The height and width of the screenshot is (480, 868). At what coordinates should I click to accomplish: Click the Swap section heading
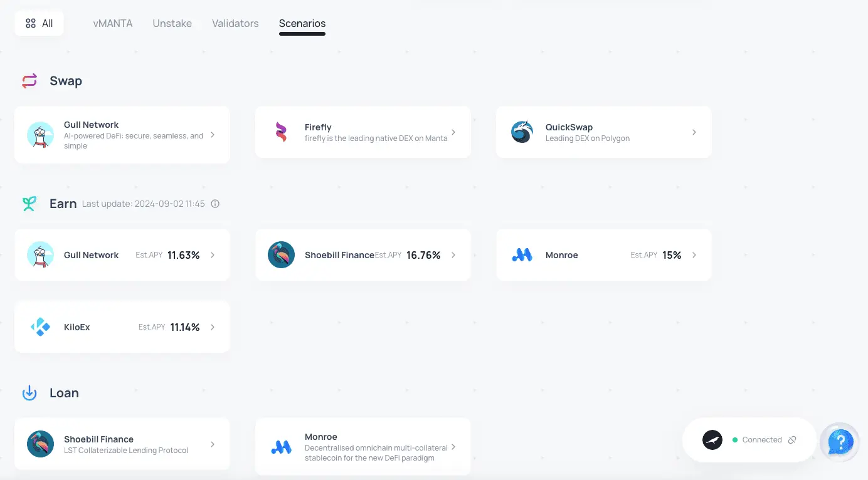(66, 81)
